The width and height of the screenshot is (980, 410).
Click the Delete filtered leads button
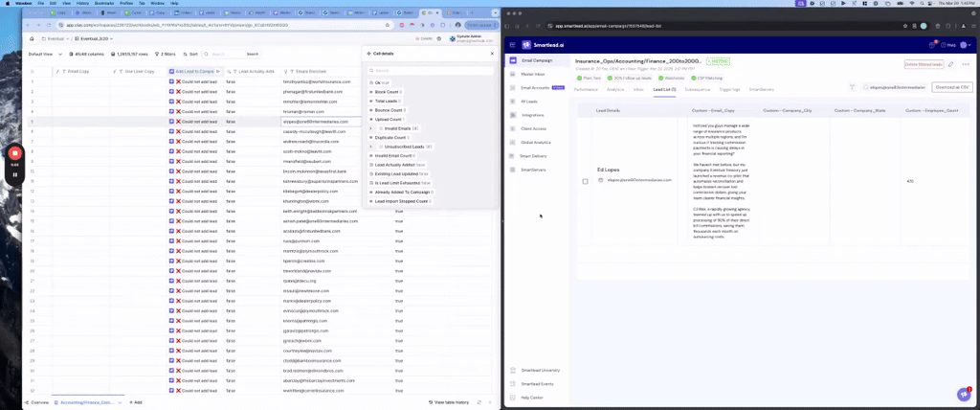coord(924,64)
